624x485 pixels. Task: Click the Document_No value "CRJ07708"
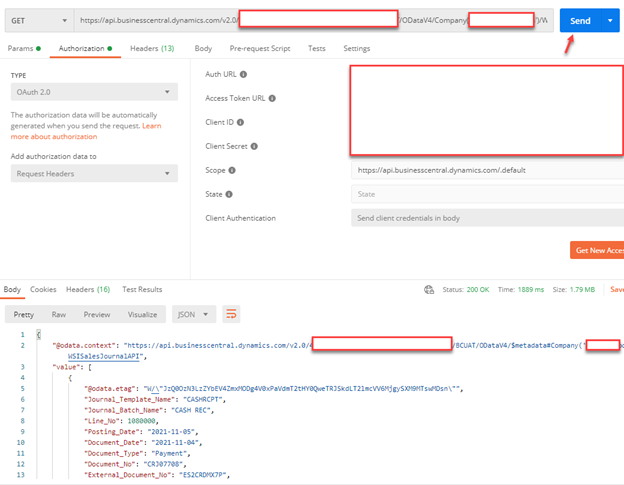[164, 464]
